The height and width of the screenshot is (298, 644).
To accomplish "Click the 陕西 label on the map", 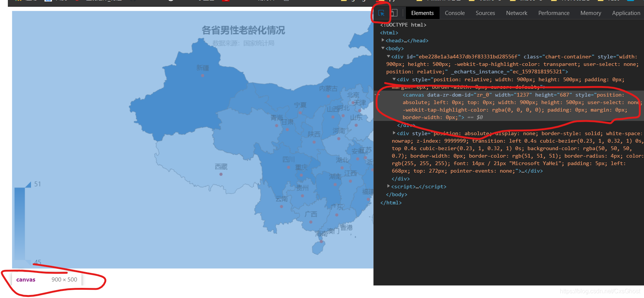I will (x=314, y=134).
